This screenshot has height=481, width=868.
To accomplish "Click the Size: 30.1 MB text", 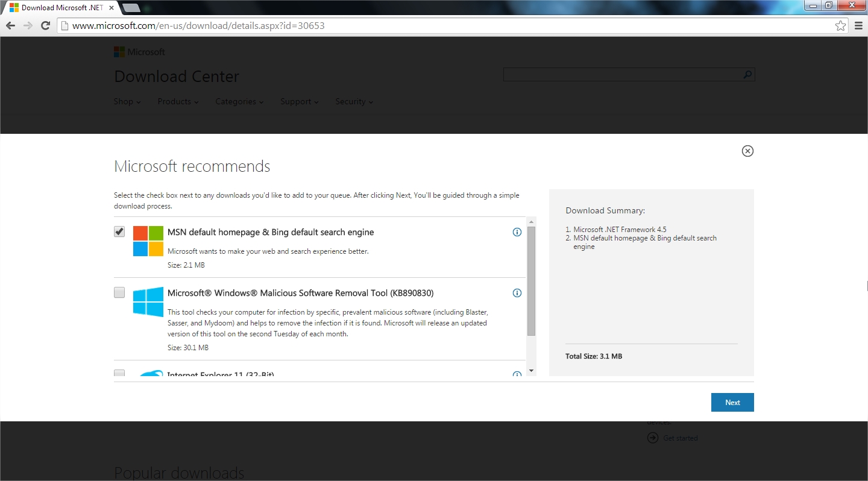I will [188, 348].
